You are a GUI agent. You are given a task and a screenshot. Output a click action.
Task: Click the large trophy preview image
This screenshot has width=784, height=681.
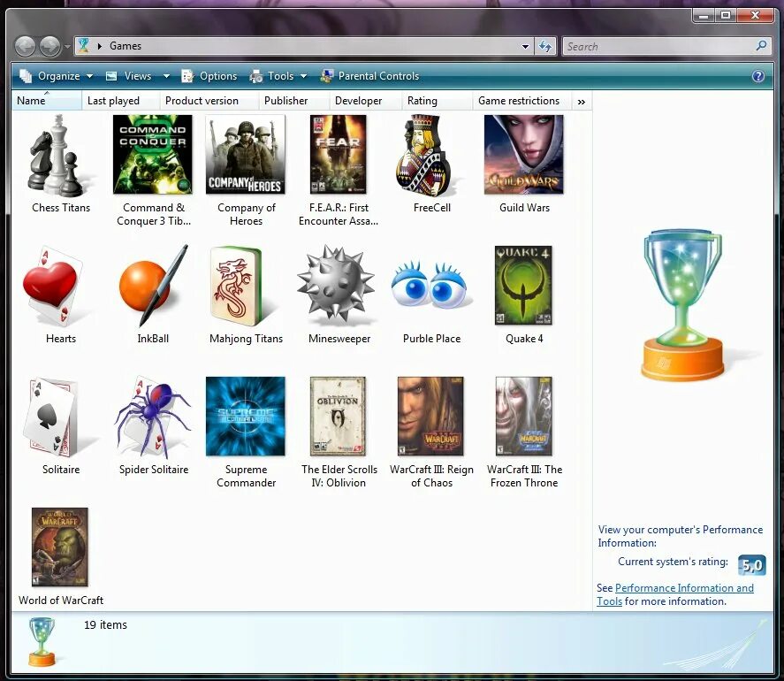pos(682,305)
